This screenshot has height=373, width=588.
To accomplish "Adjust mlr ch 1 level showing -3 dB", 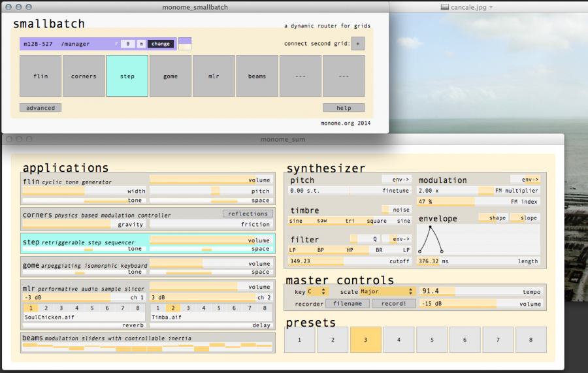I will point(84,297).
